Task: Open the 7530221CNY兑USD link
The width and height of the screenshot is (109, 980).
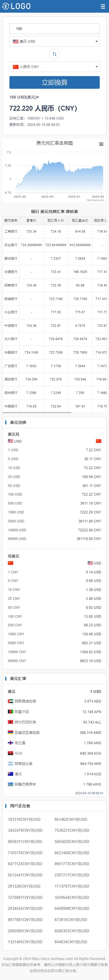Action: click(x=72, y=830)
